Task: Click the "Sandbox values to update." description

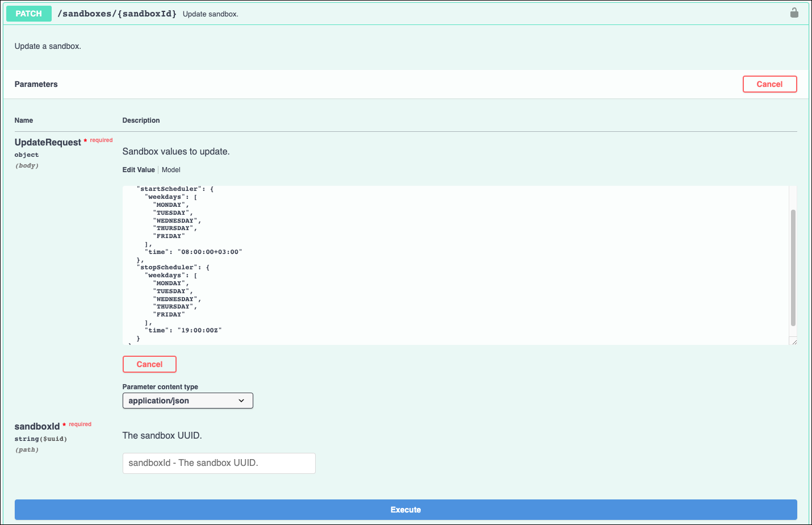Action: [176, 152]
